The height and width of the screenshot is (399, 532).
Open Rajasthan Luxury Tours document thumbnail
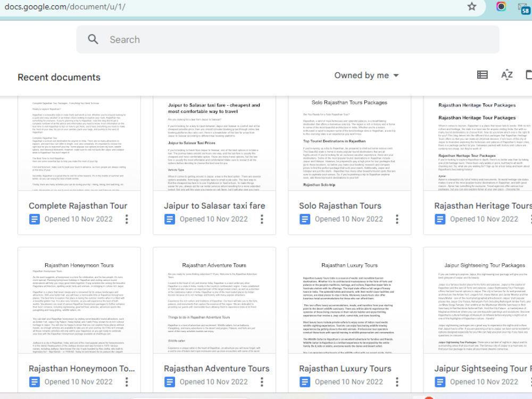coord(350,300)
